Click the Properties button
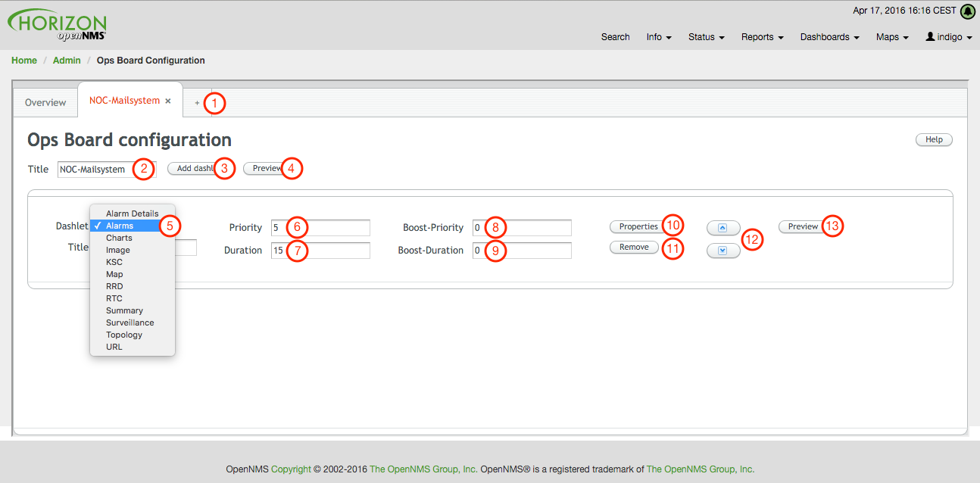The height and width of the screenshot is (483, 980). [638, 226]
